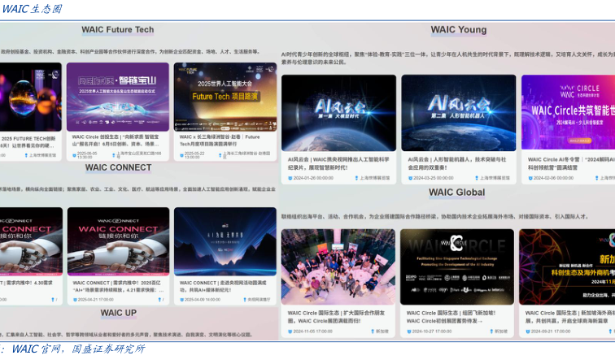615x364 pixels.
Task: Click the date icon beside 2024-11-05
Action: 290,331
